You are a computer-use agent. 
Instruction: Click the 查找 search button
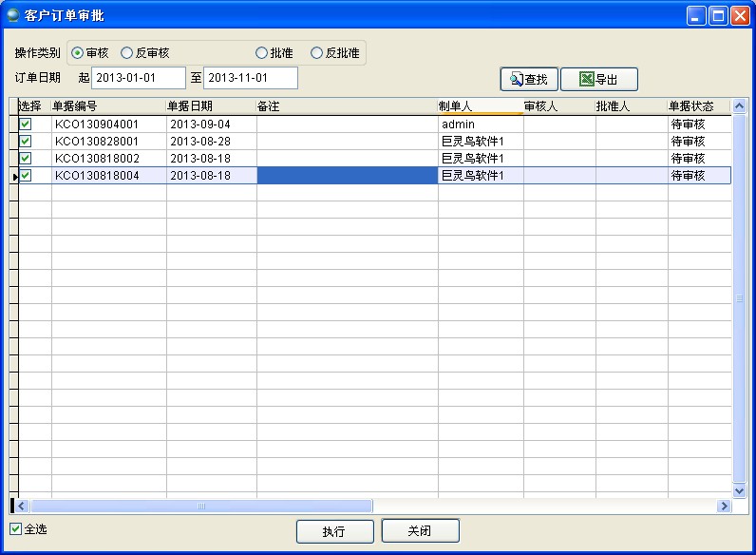pos(528,80)
